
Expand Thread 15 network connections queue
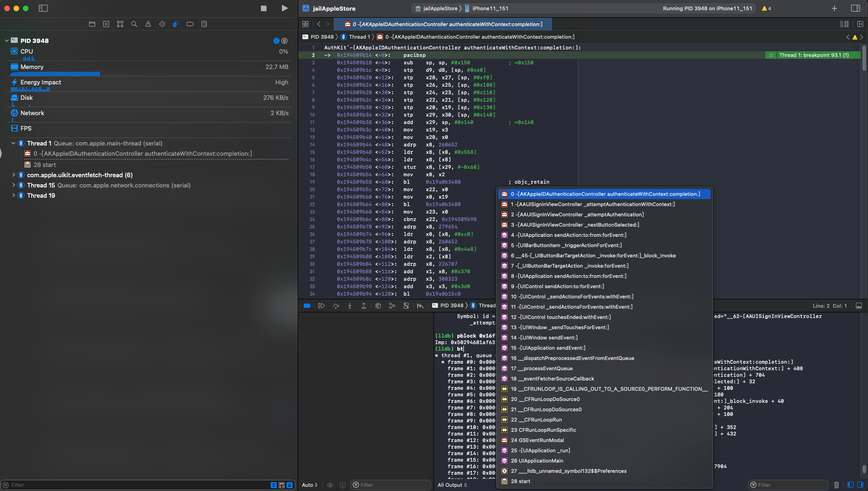[13, 185]
